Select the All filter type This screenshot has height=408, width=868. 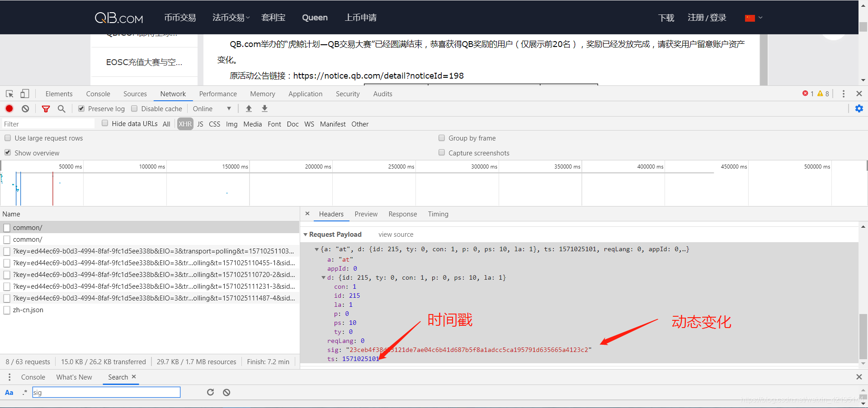click(166, 124)
